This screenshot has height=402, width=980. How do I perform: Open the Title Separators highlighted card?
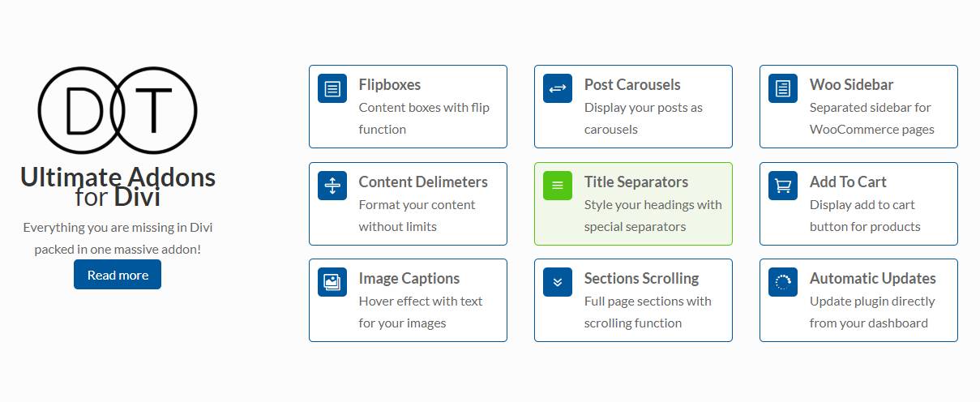[633, 203]
